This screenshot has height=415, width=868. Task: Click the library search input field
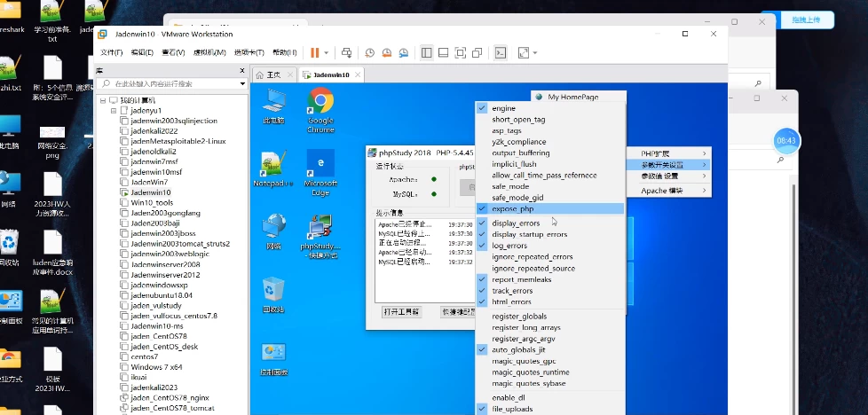(169, 83)
